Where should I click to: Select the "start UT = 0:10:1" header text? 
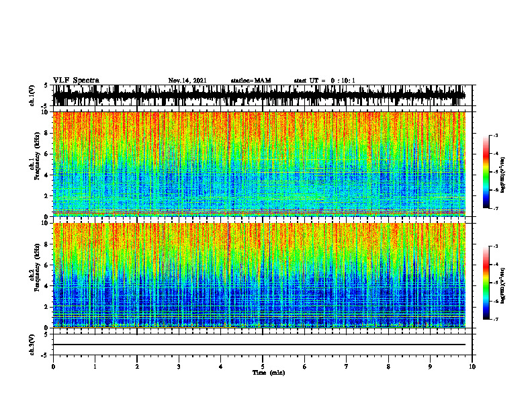coord(324,81)
